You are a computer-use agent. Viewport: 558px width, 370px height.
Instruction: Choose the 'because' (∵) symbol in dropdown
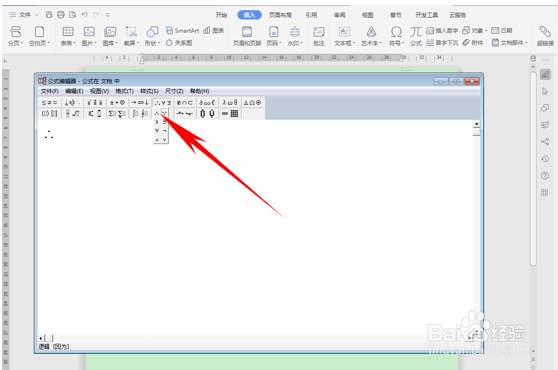coord(164,113)
